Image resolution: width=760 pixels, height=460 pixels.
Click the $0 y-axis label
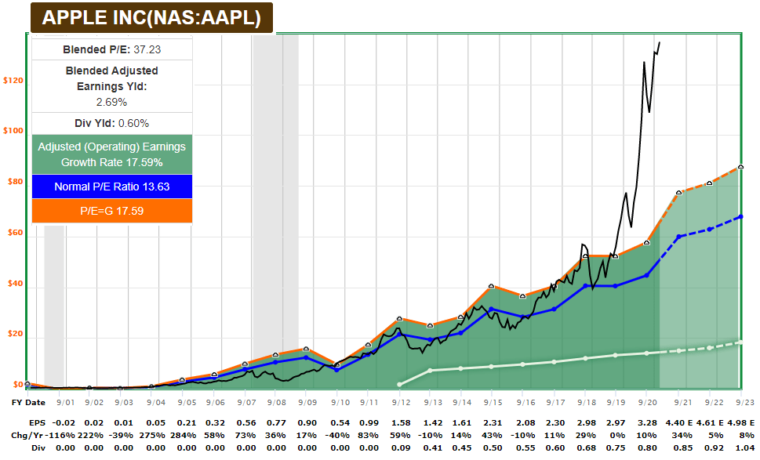tap(18, 385)
